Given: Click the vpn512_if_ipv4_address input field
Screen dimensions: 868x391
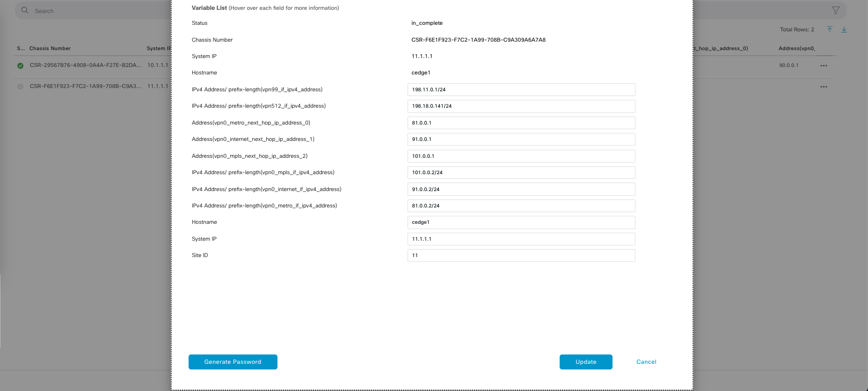Looking at the screenshot, I should point(521,106).
